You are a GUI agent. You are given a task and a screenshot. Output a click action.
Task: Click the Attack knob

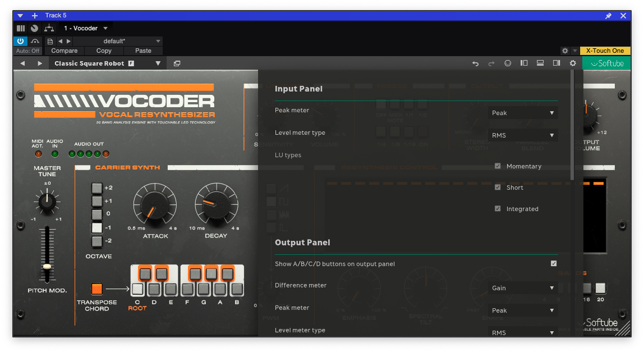click(x=155, y=205)
